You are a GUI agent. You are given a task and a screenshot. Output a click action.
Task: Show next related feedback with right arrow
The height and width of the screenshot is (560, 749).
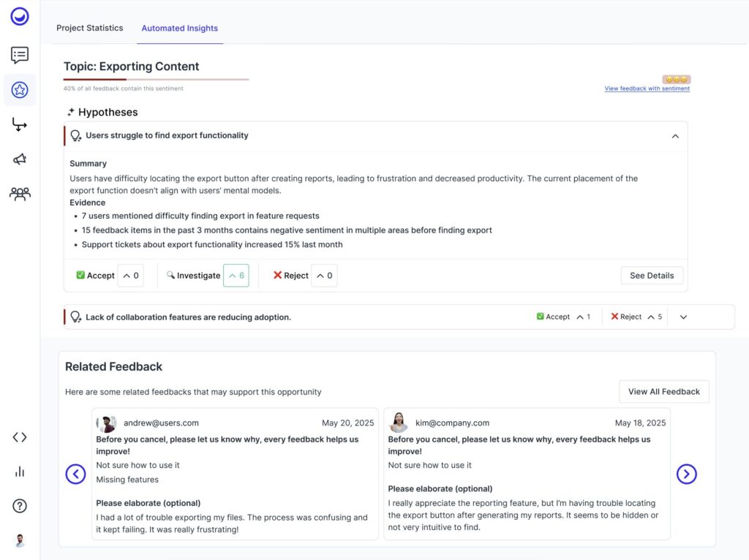point(686,474)
